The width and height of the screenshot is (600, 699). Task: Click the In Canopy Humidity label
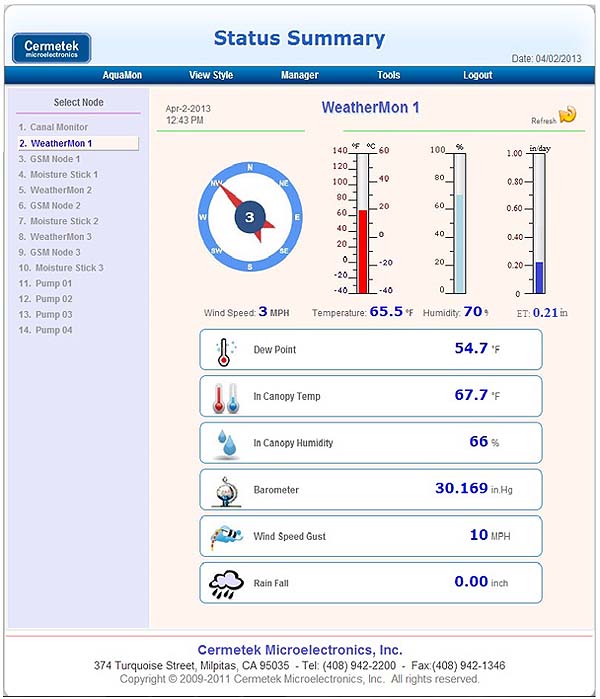293,443
